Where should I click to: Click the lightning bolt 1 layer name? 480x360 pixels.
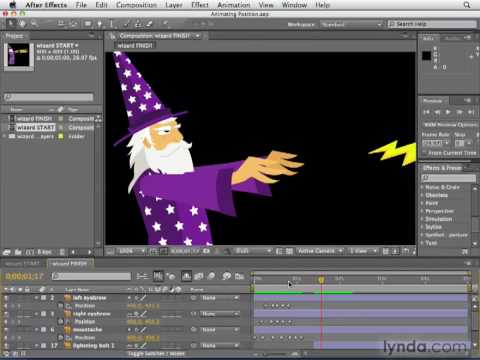pyautogui.click(x=94, y=346)
